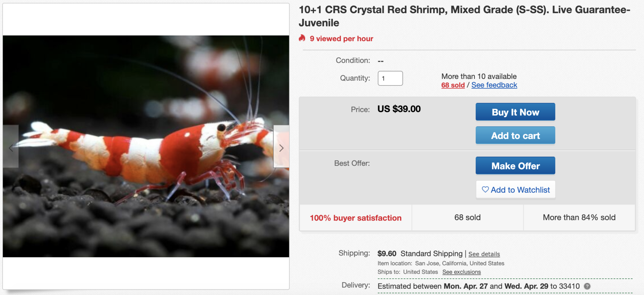Open the "68 sold" purchase history link
The height and width of the screenshot is (295, 644).
pyautogui.click(x=453, y=85)
